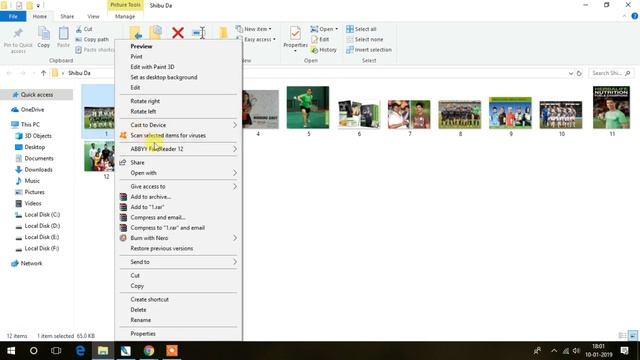
Task: Open the ribbon Open button dropdown arrow
Action: click(x=336, y=29)
